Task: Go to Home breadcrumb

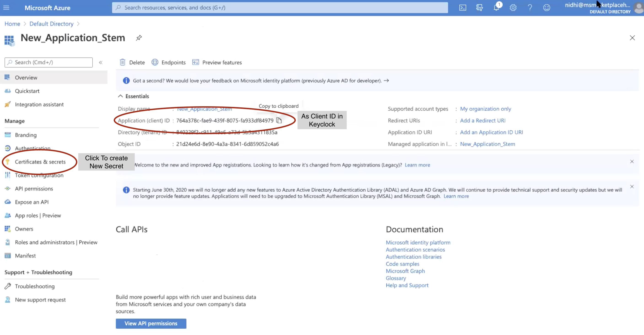Action: (12, 24)
